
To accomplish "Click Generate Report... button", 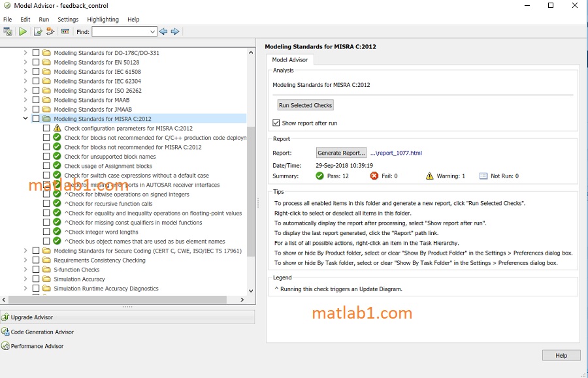I will pyautogui.click(x=341, y=153).
